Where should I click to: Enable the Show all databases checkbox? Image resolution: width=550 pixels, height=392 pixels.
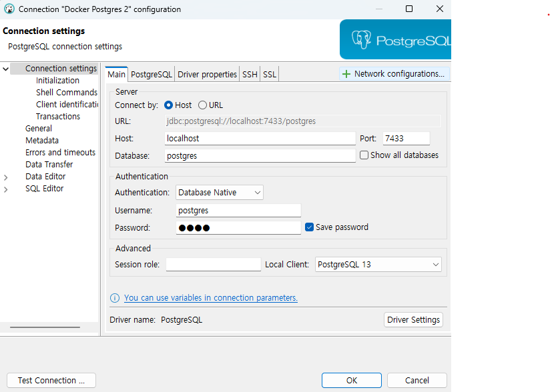pos(364,155)
